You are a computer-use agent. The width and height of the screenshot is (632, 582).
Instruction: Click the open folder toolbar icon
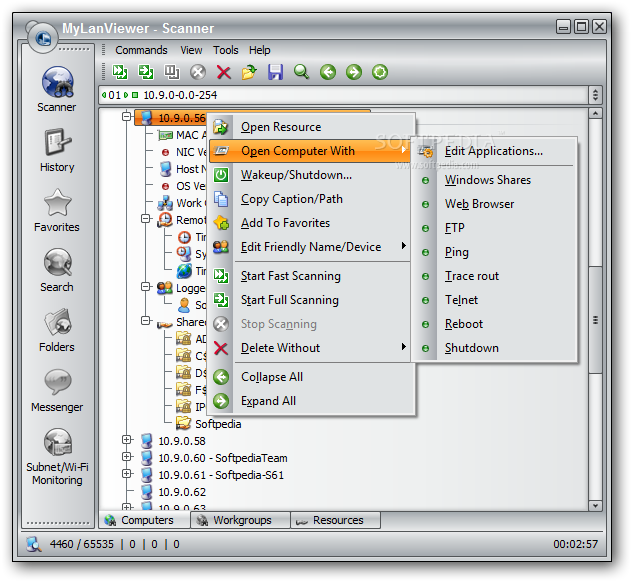(x=249, y=72)
